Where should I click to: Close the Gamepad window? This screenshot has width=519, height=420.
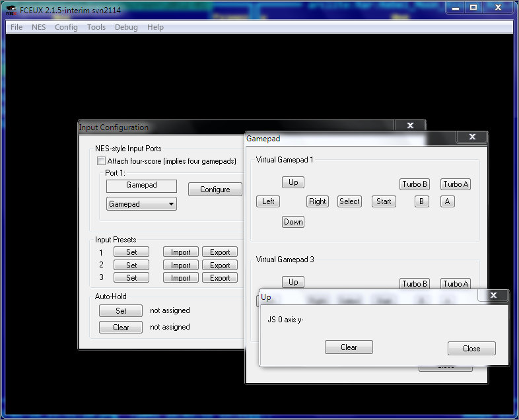click(472, 137)
